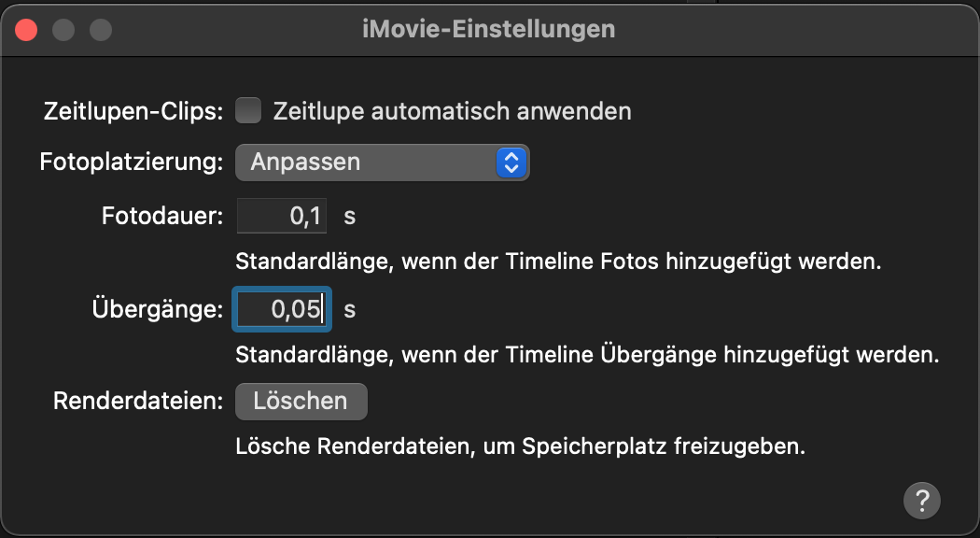Image resolution: width=980 pixels, height=538 pixels.
Task: Click the help question mark button
Action: pyautogui.click(x=921, y=500)
